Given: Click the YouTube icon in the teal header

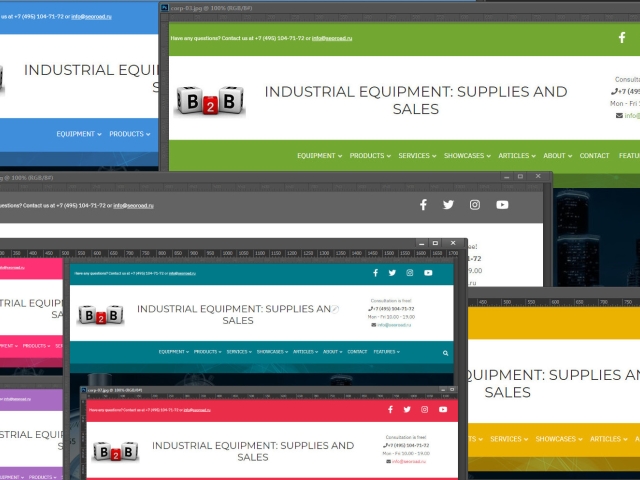Looking at the screenshot, I should tap(428, 273).
